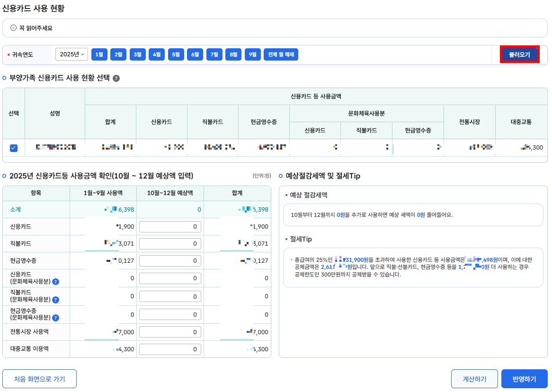
Task: Uncheck the dependent row selection checkbox
Action: point(13,147)
